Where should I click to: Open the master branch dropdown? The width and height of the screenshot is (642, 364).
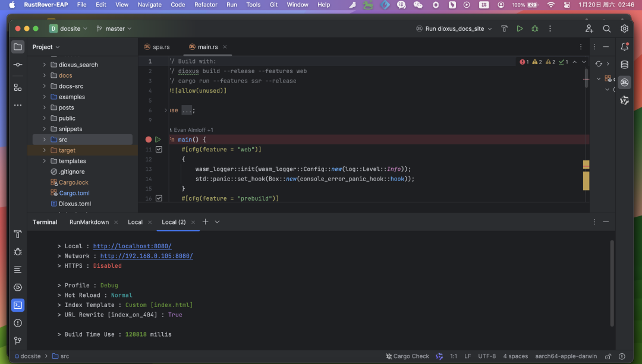(x=114, y=29)
